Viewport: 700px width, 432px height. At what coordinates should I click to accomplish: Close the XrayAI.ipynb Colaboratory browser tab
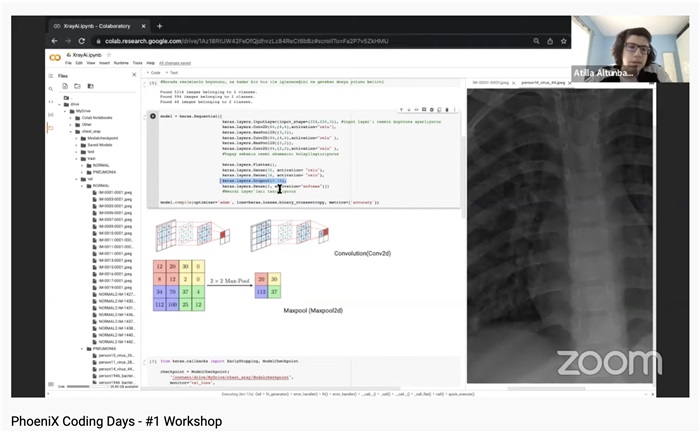[x=143, y=26]
